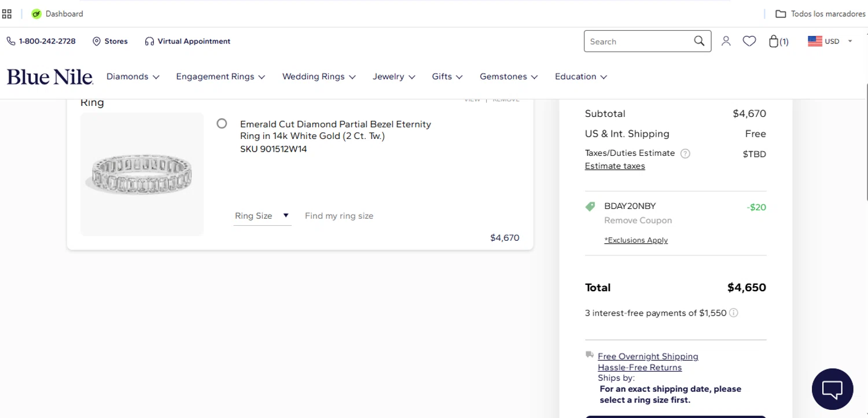This screenshot has height=418, width=868.
Task: Open the Ring Size dropdown
Action: 262,216
